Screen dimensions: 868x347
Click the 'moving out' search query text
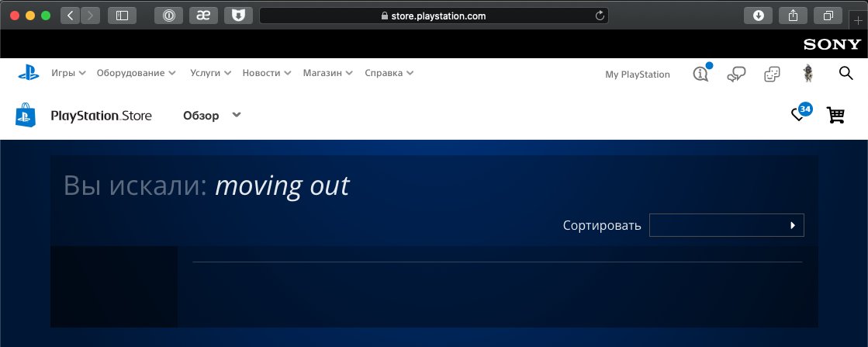282,186
